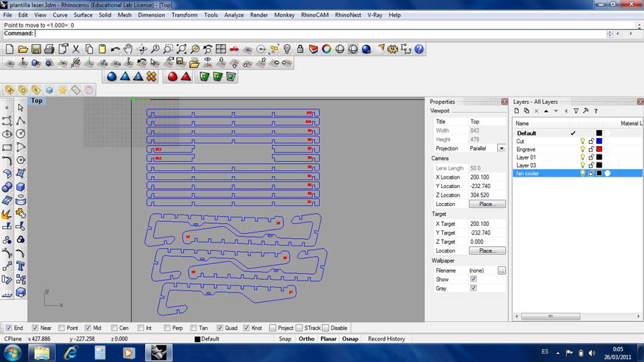Save the model with the floppy icon
This screenshot has height=362, width=644.
click(x=36, y=49)
